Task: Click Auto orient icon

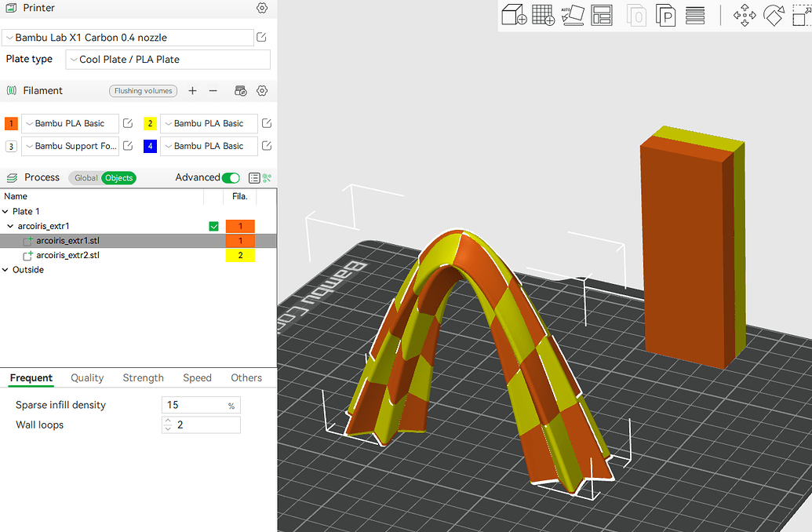Action: pos(573,15)
